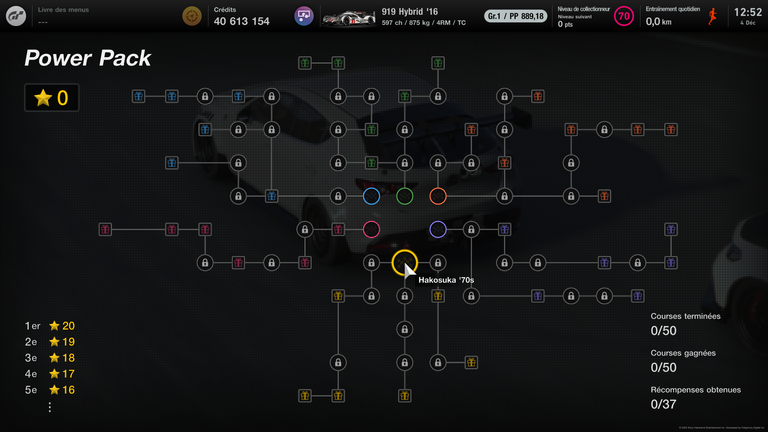Click the credits coin icon

(x=191, y=16)
